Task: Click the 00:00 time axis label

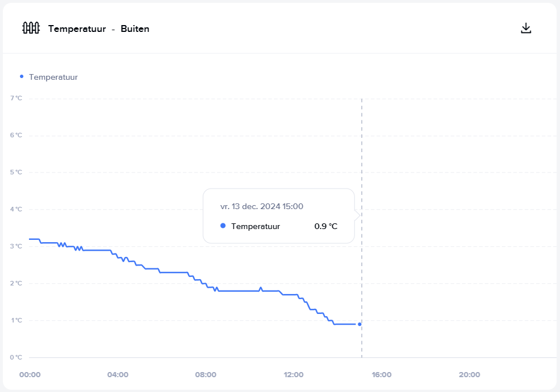Action: (x=30, y=374)
